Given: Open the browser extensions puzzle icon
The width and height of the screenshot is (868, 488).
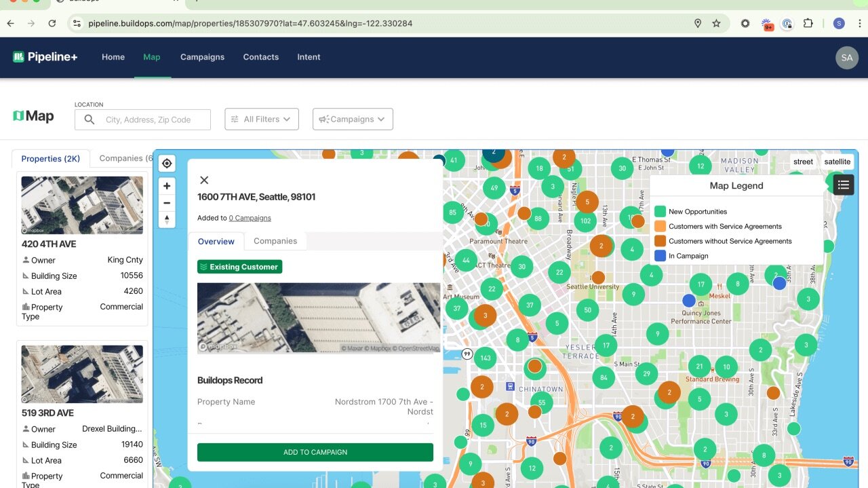Looking at the screenshot, I should coord(808,23).
